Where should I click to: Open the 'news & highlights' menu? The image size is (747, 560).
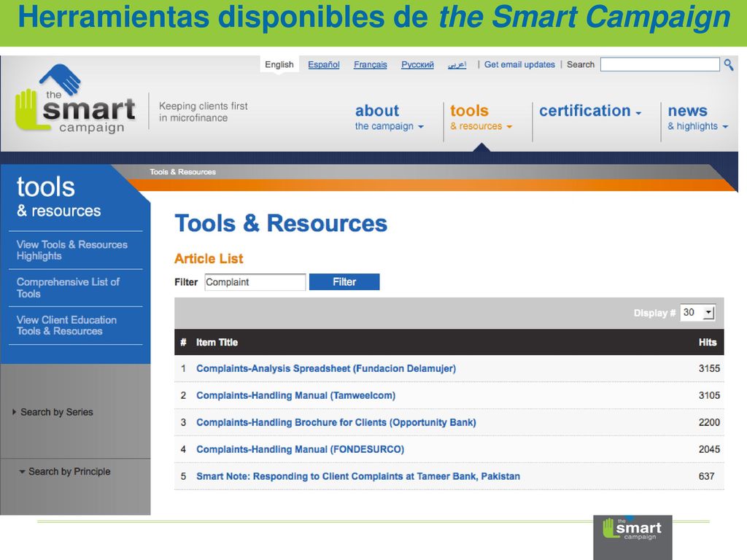coord(697,117)
